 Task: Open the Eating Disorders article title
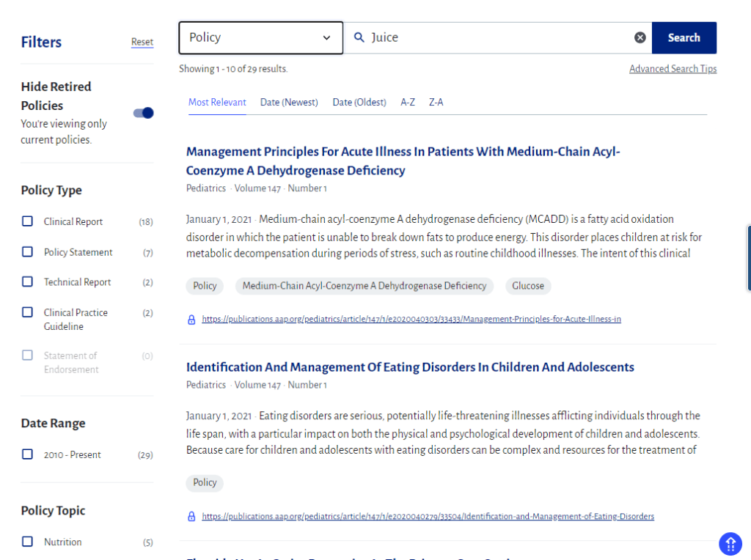click(x=410, y=367)
